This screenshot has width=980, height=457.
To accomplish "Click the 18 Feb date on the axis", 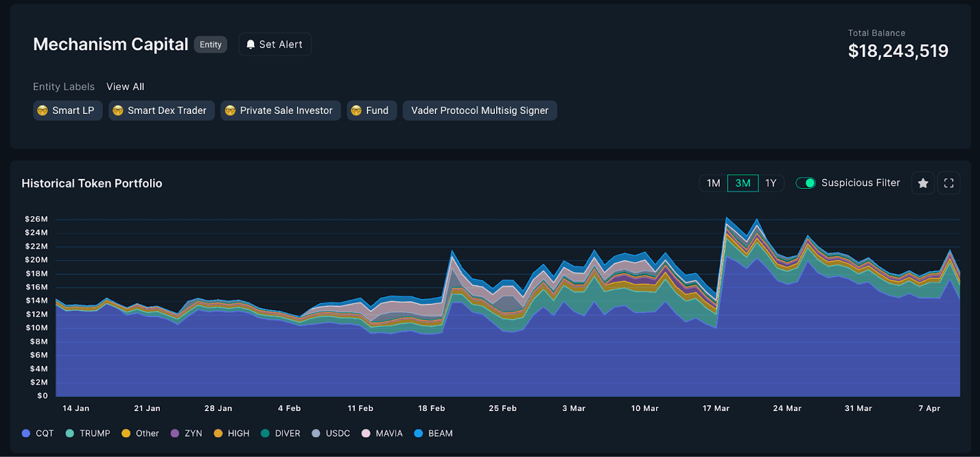I will point(432,408).
